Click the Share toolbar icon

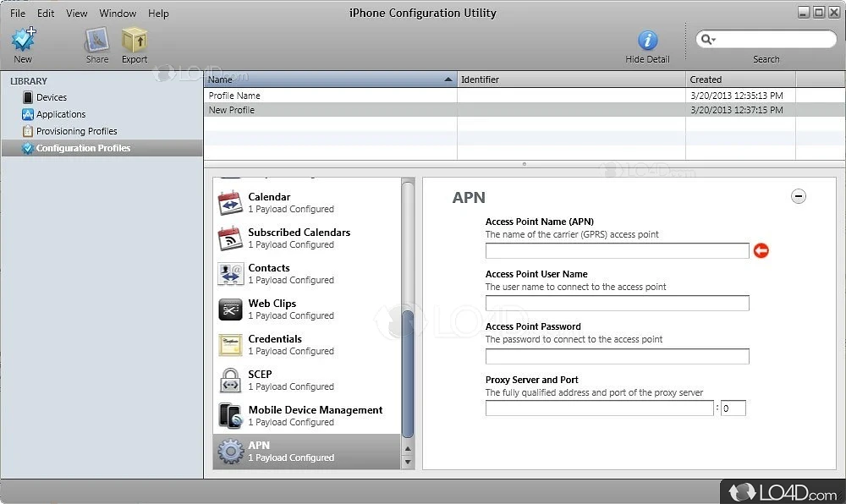pos(96,40)
